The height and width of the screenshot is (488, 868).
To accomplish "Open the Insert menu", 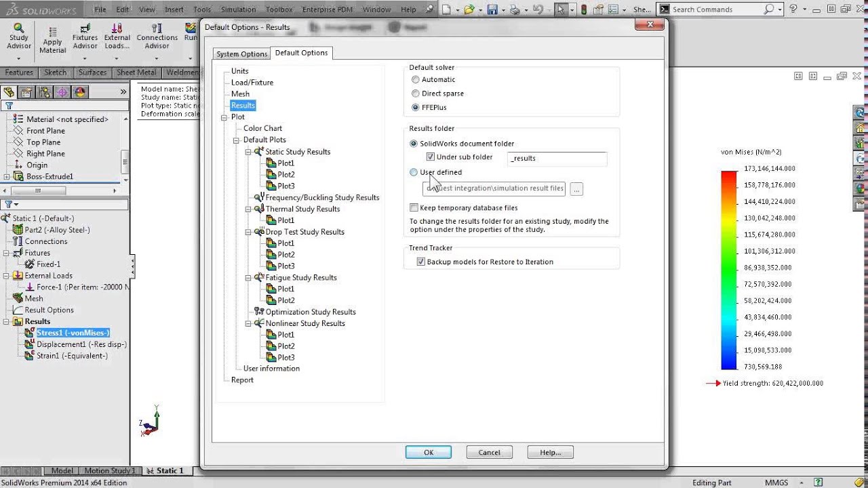I will pyautogui.click(x=174, y=9).
